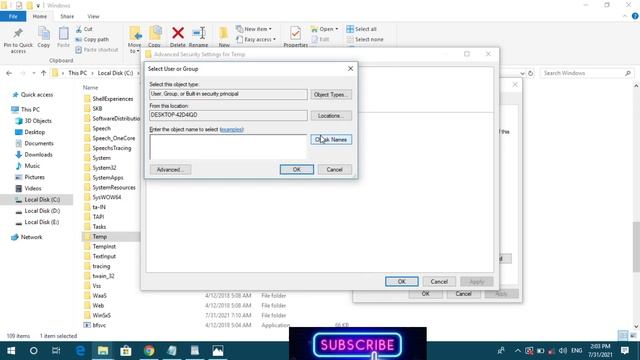Image resolution: width=640 pixels, height=360 pixels.
Task: Open Cortana search circle in taskbar
Action: click(x=33, y=351)
